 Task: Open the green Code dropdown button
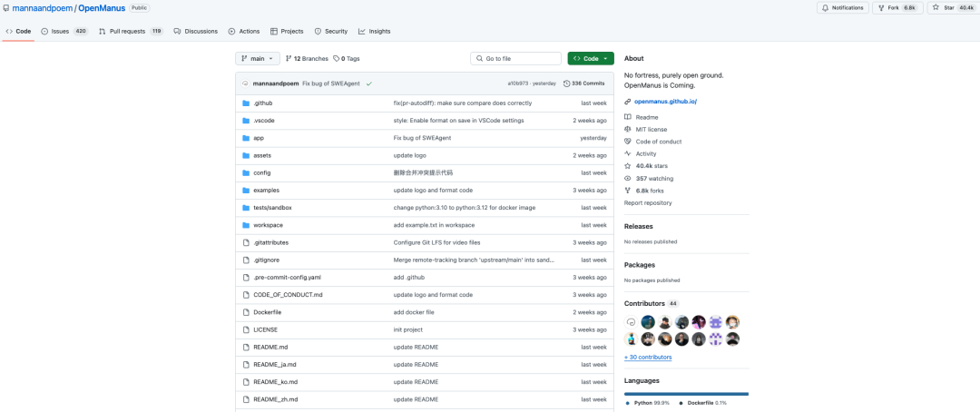[591, 58]
